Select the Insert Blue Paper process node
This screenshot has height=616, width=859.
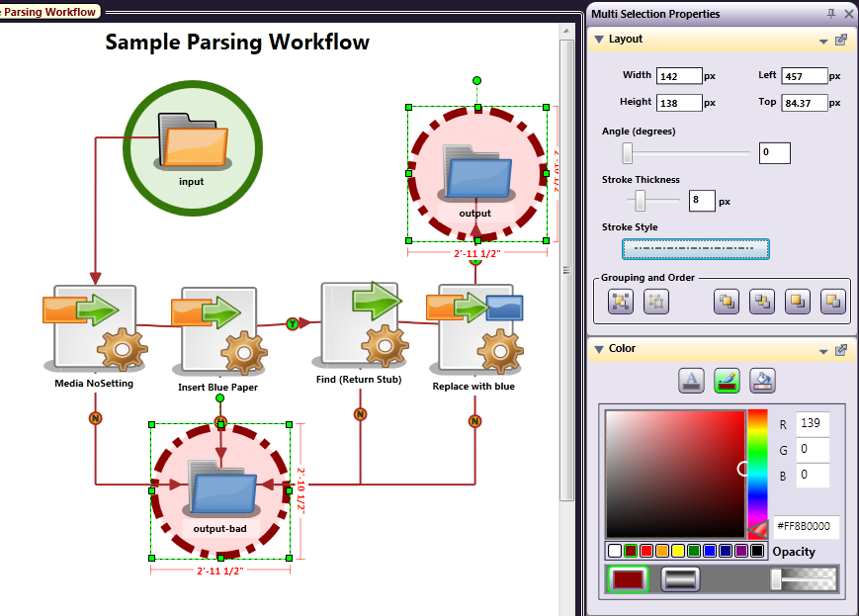(219, 330)
